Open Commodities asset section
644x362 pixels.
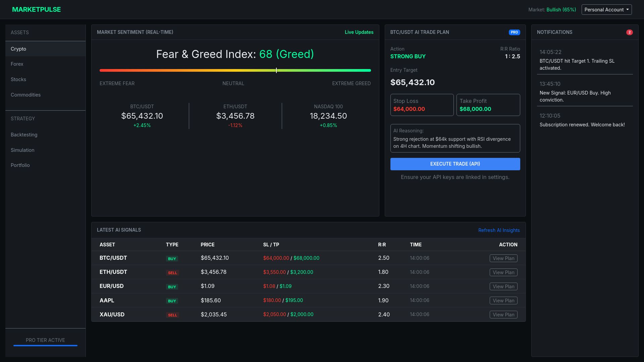tap(25, 95)
